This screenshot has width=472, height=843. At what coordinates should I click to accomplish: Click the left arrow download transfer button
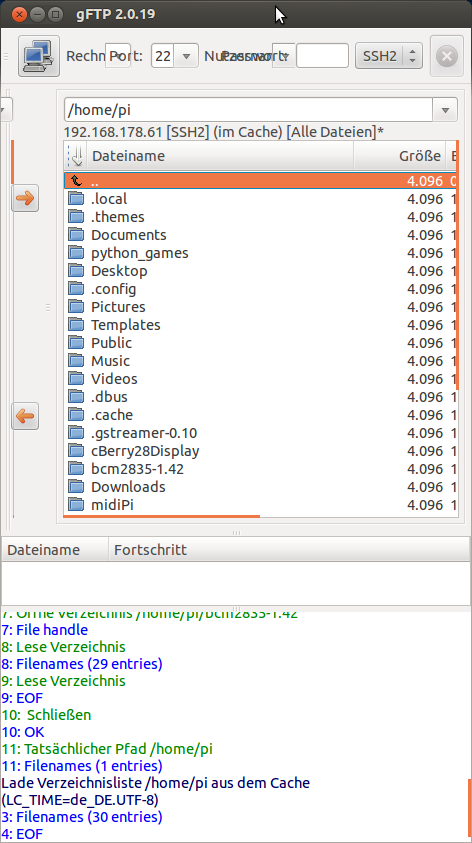tap(25, 416)
